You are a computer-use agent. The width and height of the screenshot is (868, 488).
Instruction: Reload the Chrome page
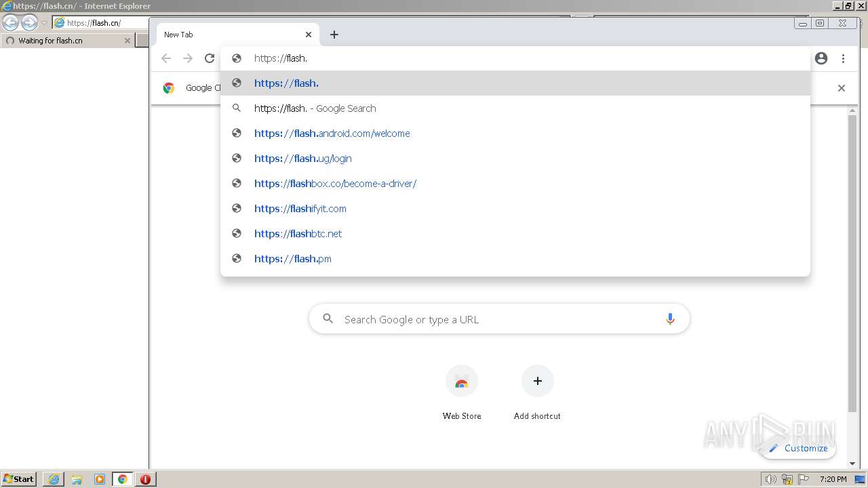tap(210, 58)
